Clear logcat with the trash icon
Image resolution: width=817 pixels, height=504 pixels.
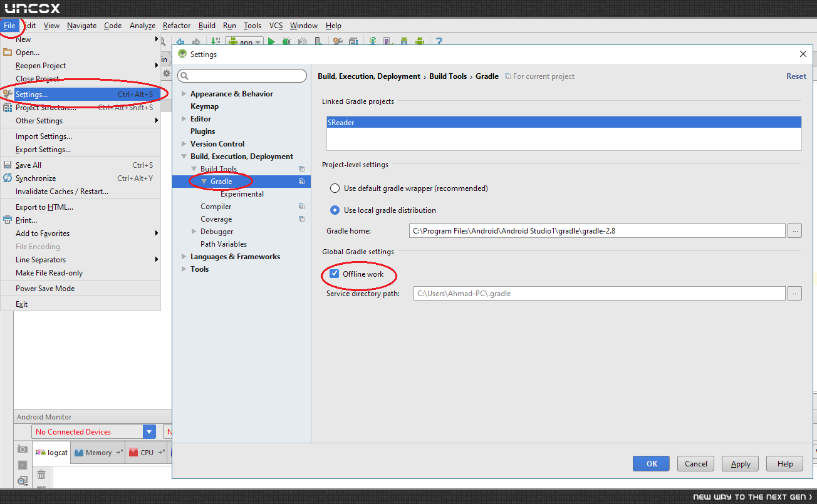click(41, 475)
